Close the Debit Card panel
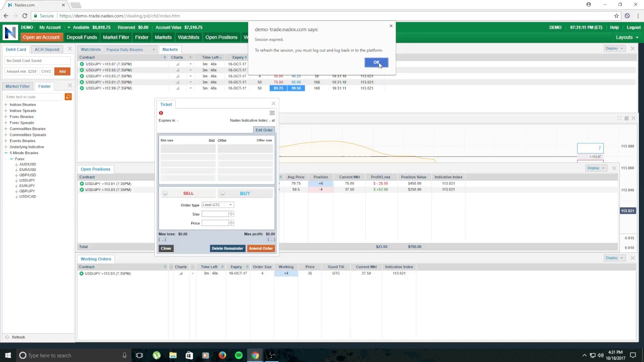The width and height of the screenshot is (644, 362). pos(69,49)
